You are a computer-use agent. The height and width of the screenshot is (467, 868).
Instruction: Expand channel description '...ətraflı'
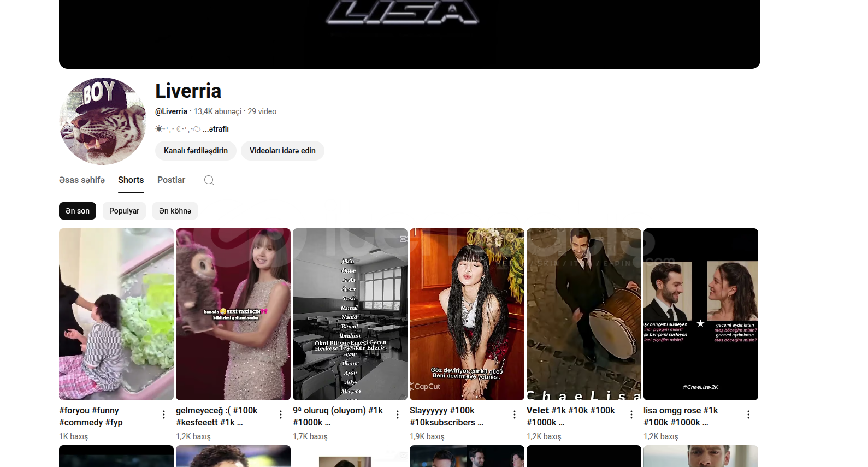coord(216,129)
